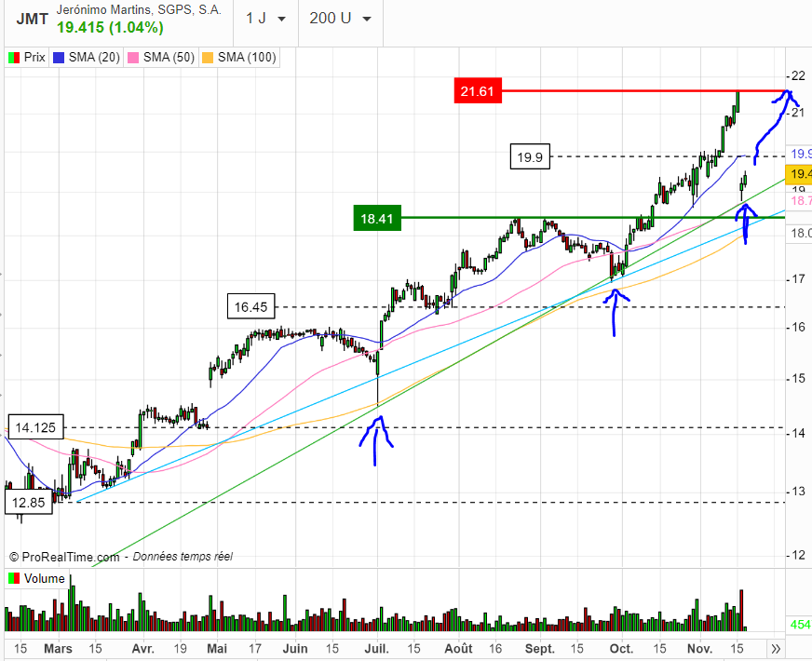Click the ProRealTime.com copyright link
The image size is (812, 661).
(64, 557)
